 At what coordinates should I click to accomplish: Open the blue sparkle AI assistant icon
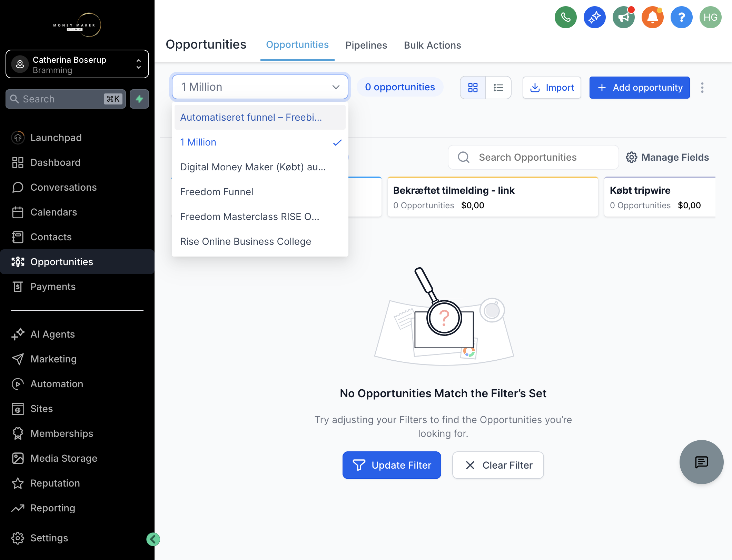(x=594, y=17)
